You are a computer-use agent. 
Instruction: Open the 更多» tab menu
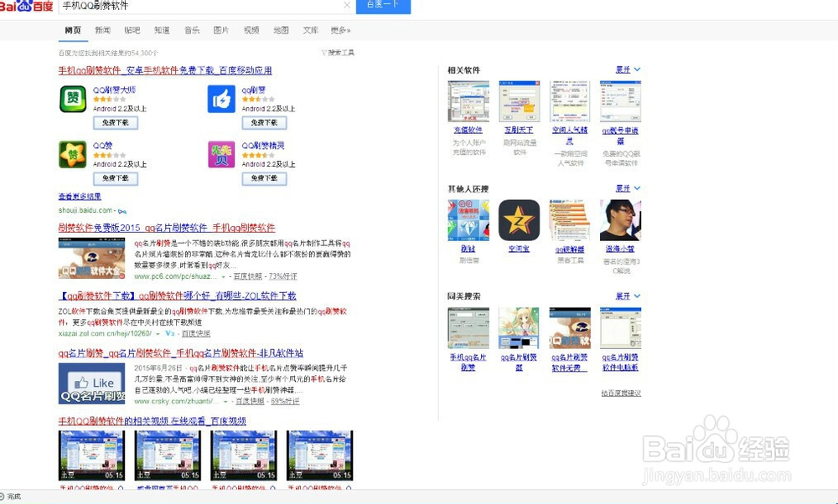[340, 30]
